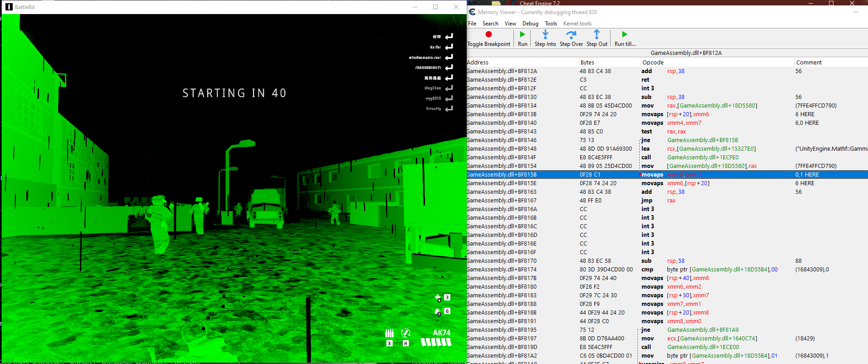Select the ret instruction at BF812E
Image resolution: width=868 pixels, height=364 pixels.
pyautogui.click(x=645, y=80)
